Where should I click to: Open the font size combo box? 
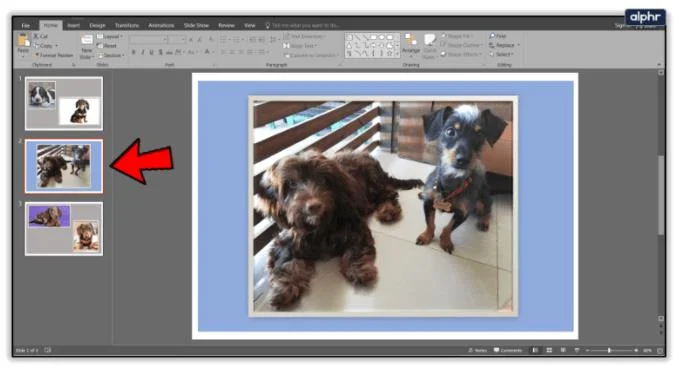[177, 39]
